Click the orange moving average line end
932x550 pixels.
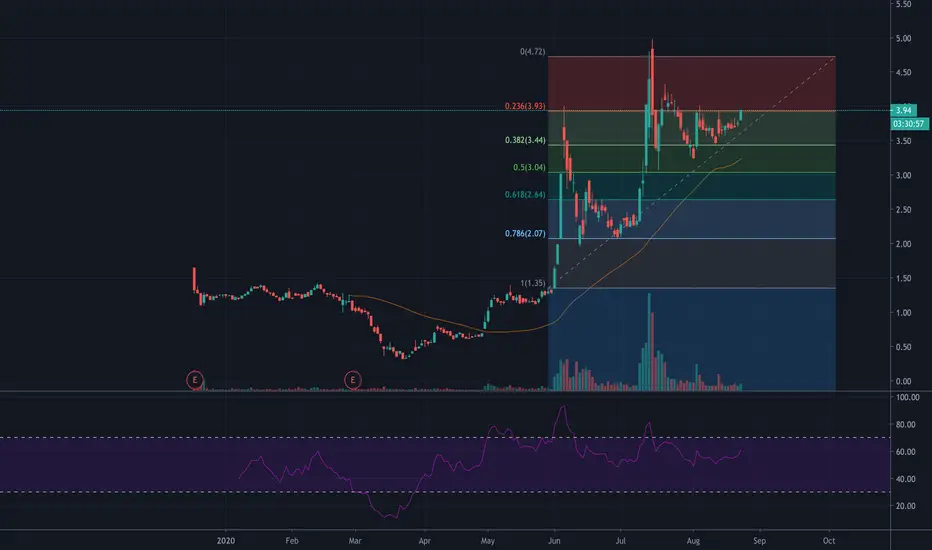[741, 159]
